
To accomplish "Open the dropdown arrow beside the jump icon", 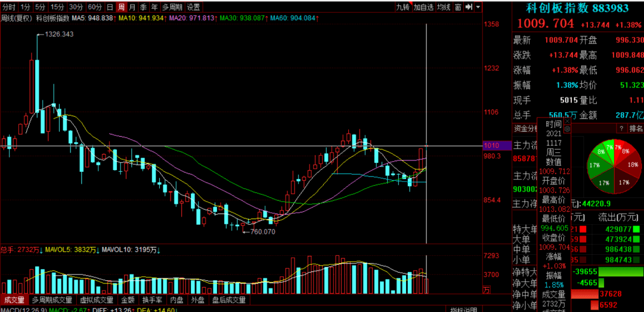I will point(478,7).
